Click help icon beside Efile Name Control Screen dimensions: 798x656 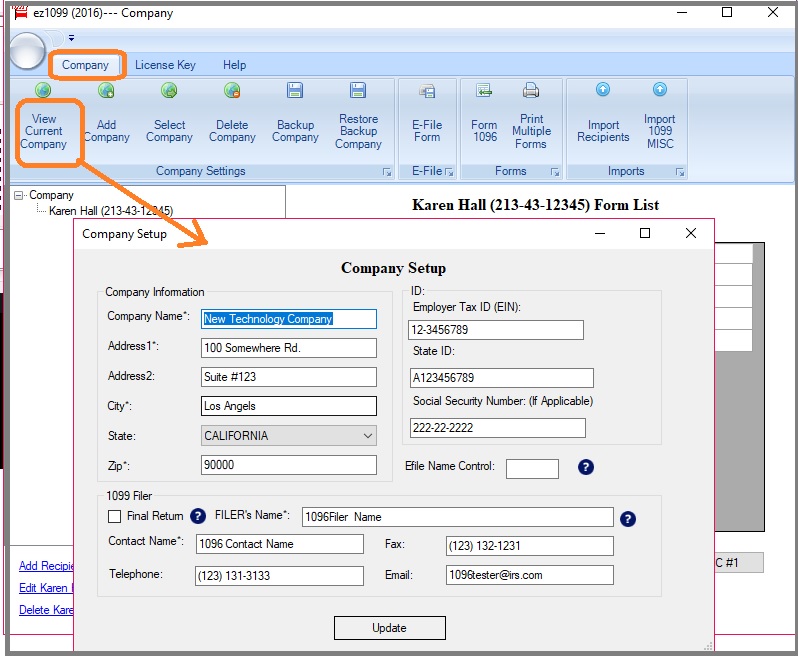point(586,467)
